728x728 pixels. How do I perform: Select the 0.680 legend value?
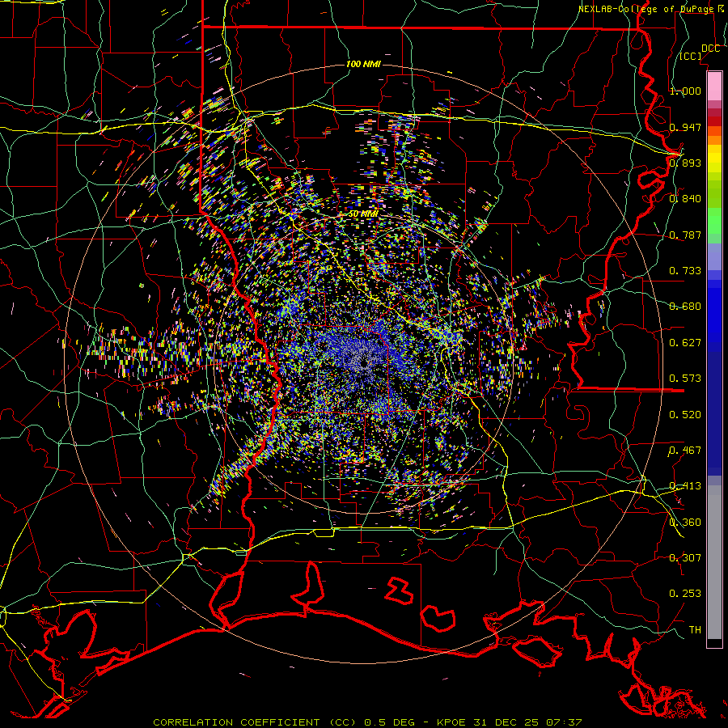[685, 307]
